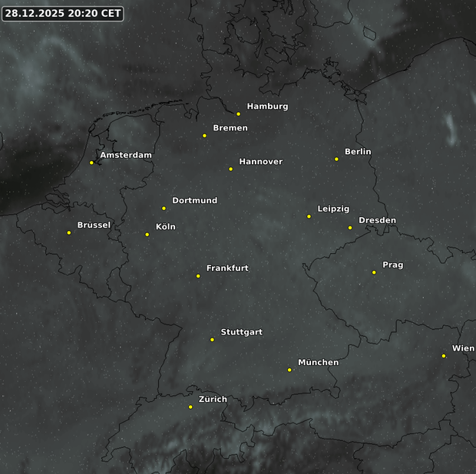Screen dimensions: 476x474
Task: Click the Bremen city label
Action: coord(230,128)
